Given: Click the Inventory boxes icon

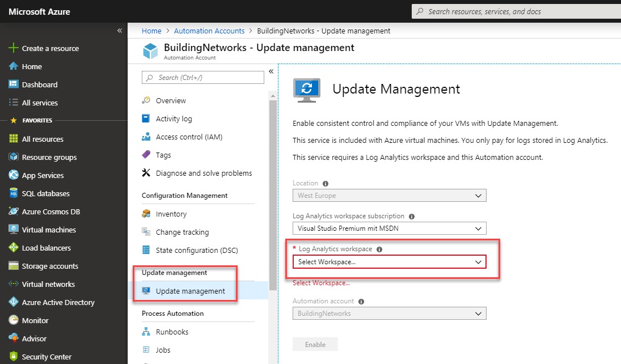Looking at the screenshot, I should coord(146,214).
